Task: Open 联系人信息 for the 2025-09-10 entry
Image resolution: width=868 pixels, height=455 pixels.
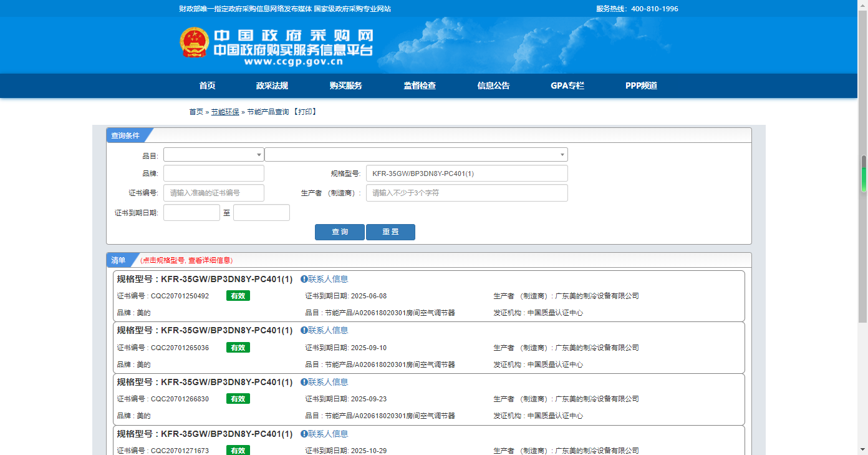Action: pos(328,330)
